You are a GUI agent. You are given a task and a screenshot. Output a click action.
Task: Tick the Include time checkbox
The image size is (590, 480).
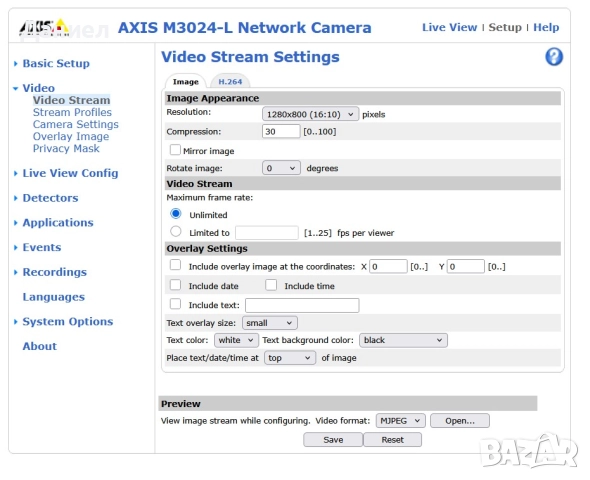[271, 284]
